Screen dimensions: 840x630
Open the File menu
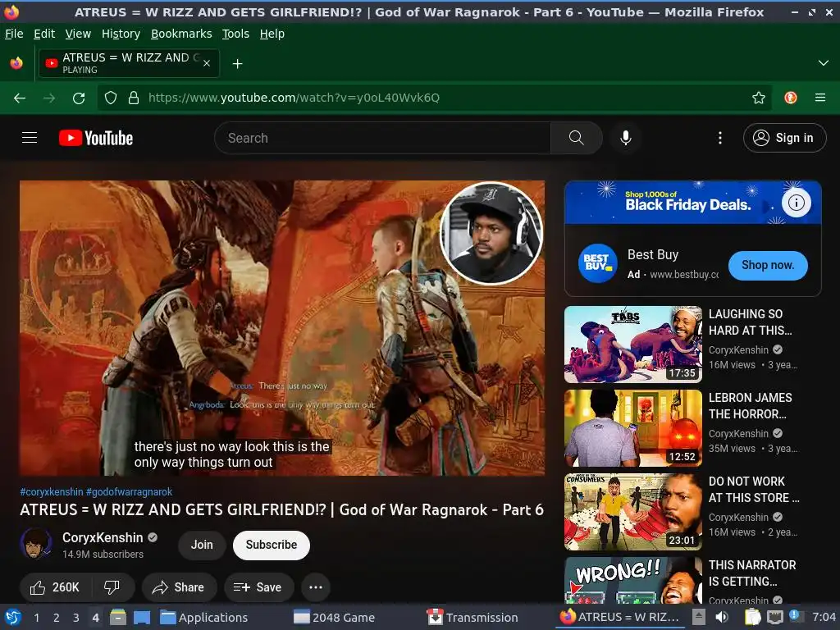pyautogui.click(x=14, y=34)
